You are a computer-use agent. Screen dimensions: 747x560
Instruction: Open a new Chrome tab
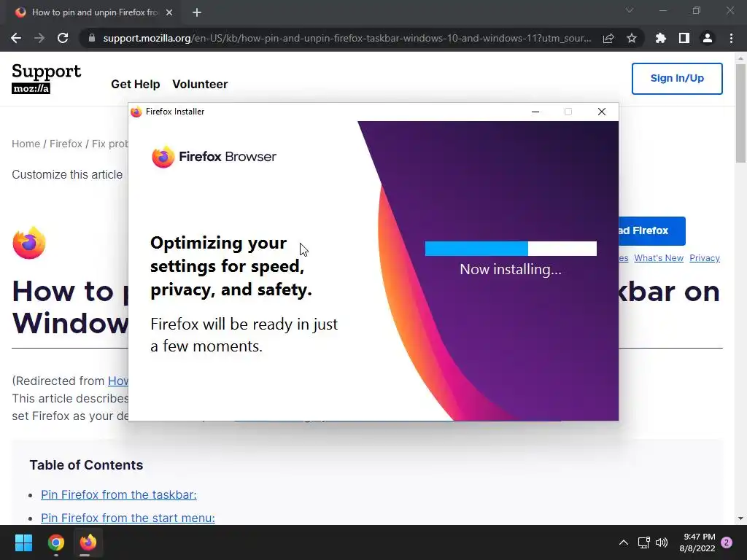pyautogui.click(x=197, y=12)
